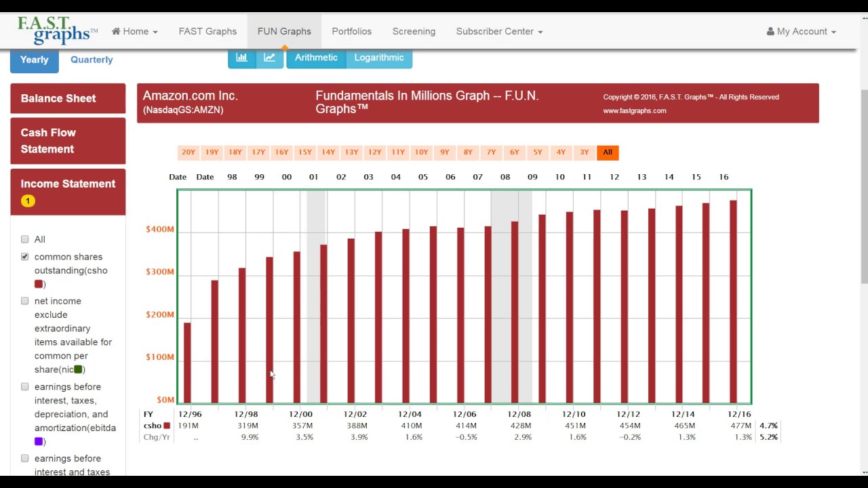Navigate to Portfolios
The image size is (868, 488).
click(351, 31)
